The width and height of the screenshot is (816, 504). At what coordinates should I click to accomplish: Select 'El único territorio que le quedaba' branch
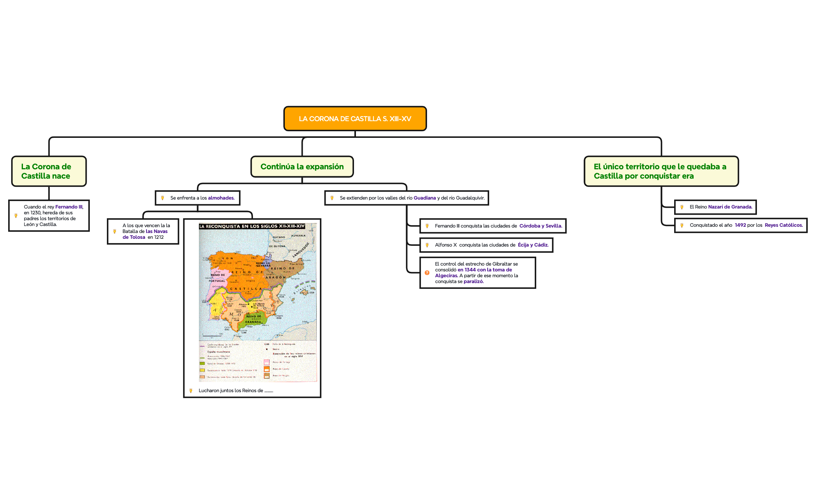pos(661,171)
